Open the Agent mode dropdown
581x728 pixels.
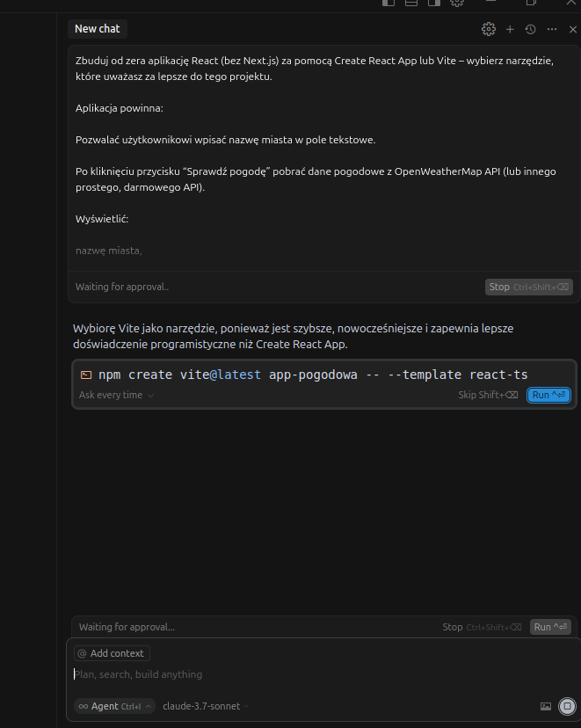pos(114,706)
